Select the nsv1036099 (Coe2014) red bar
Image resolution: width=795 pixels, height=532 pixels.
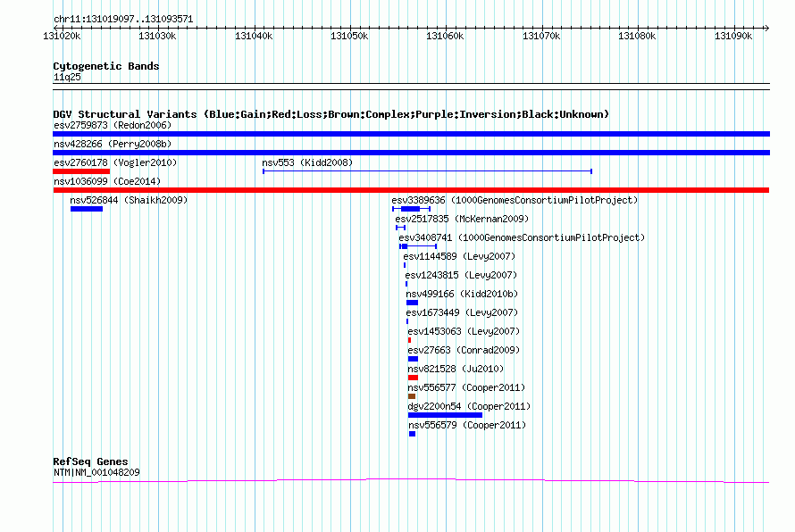click(x=411, y=190)
